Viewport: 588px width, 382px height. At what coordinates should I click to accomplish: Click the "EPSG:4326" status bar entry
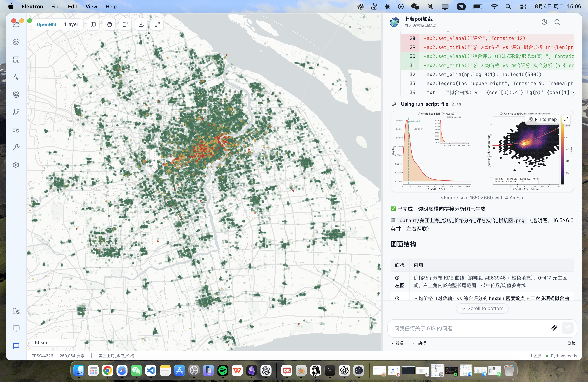pos(42,356)
